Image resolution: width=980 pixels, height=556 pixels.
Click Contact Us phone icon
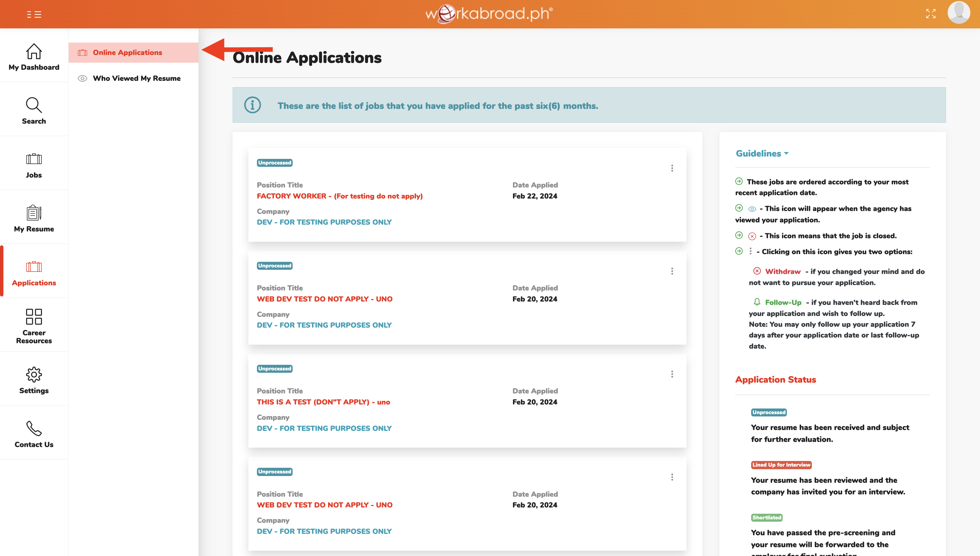(x=34, y=428)
